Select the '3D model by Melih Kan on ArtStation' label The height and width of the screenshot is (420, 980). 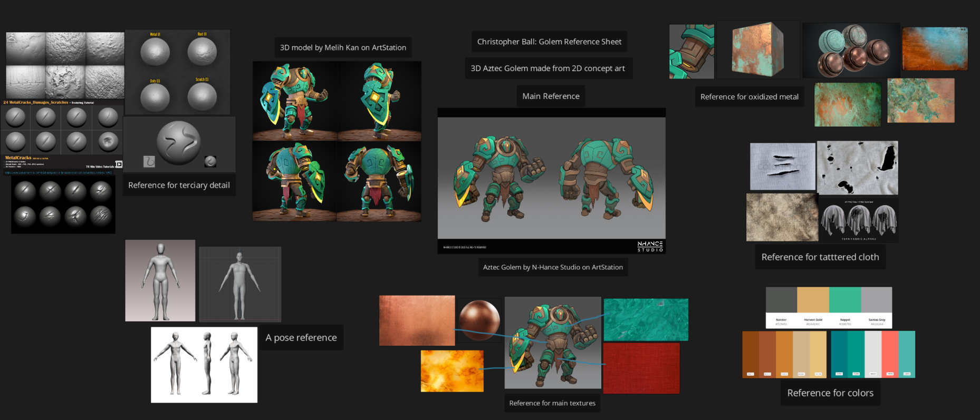343,47
